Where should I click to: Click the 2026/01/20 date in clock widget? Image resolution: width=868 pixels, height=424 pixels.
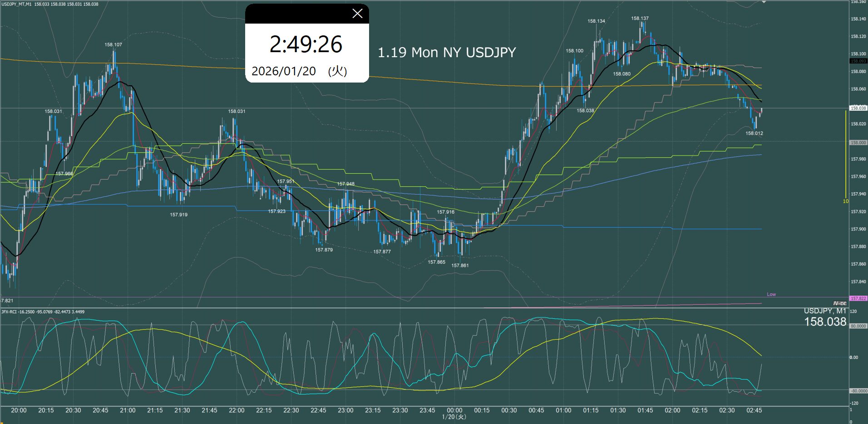tap(284, 71)
